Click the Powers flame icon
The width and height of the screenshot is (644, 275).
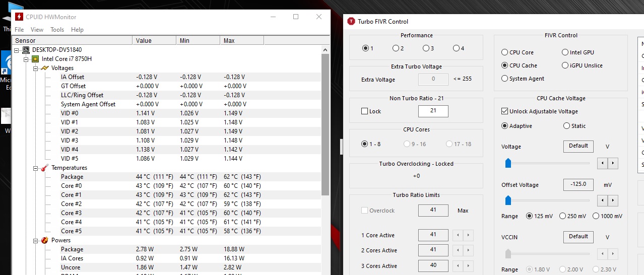(x=45, y=240)
